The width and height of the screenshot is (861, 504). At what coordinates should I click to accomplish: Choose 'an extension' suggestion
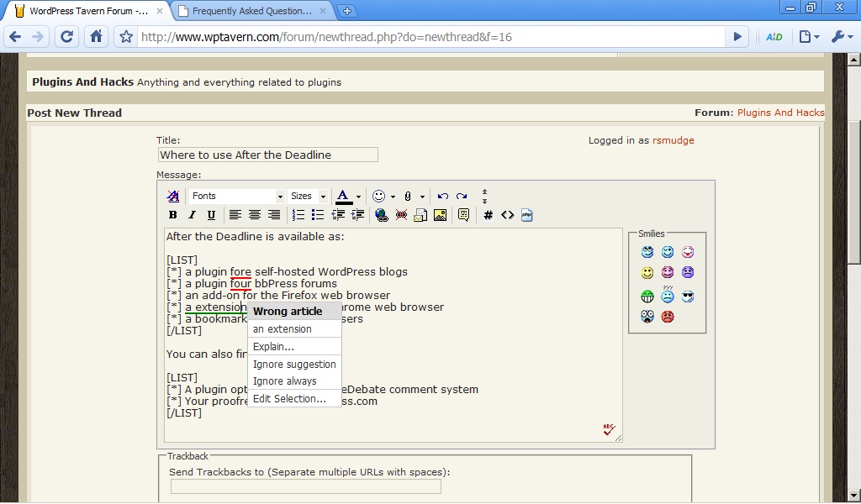point(283,329)
